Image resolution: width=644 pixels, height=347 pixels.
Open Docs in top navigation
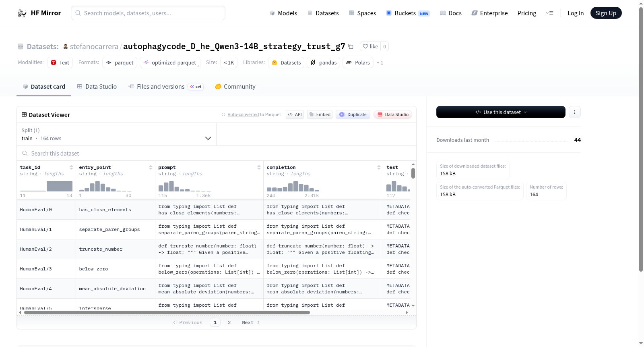tap(451, 13)
